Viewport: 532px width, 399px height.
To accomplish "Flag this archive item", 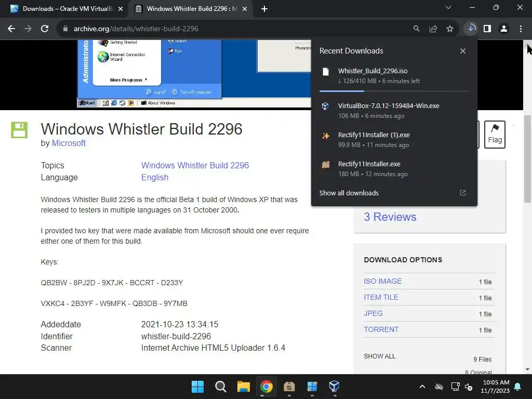I will [495, 135].
